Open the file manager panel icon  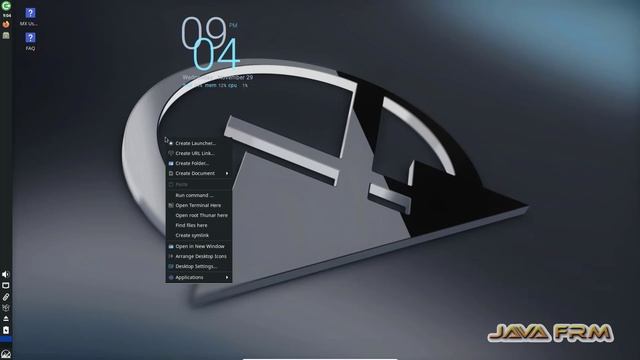click(6, 36)
